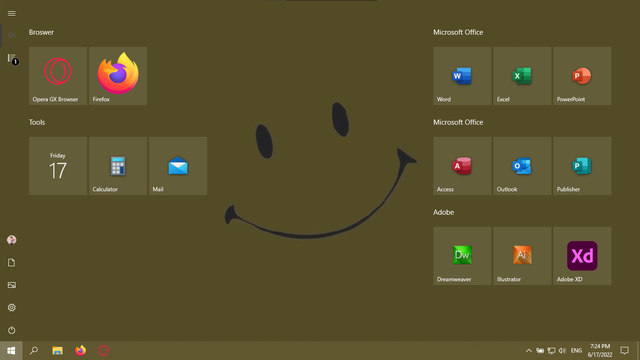Viewport: 640px width, 360px height.
Task: Launch the Adobe XD tile
Action: click(x=582, y=256)
